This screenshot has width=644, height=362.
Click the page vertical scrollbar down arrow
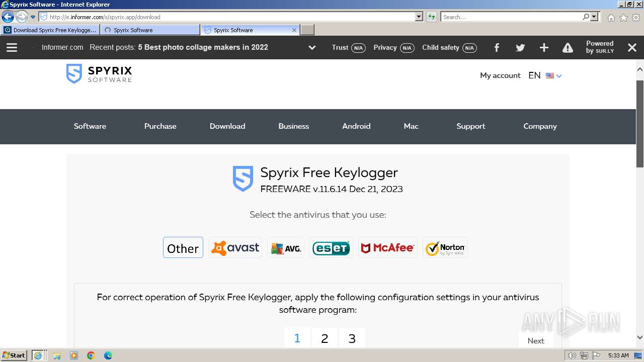tap(640, 338)
